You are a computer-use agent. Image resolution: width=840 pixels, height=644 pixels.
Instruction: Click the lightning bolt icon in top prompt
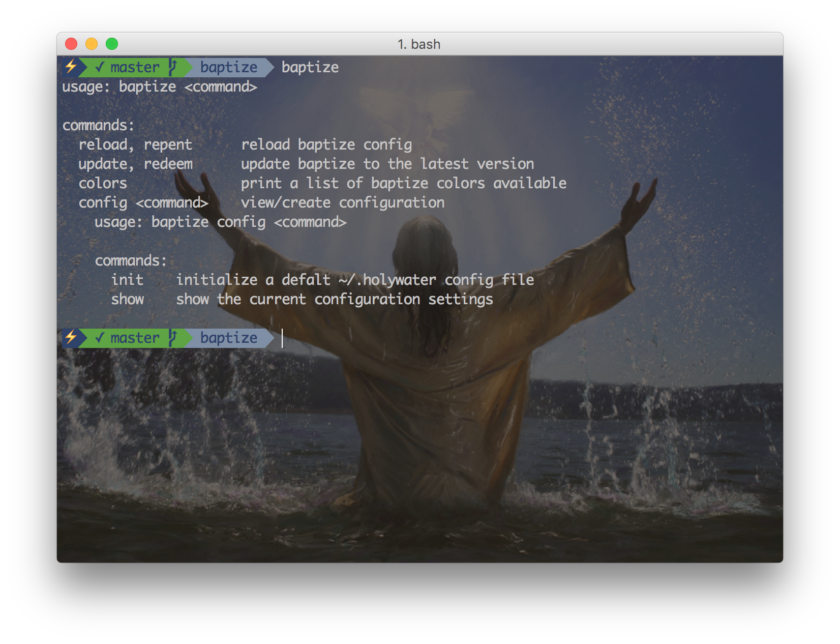pos(71,67)
